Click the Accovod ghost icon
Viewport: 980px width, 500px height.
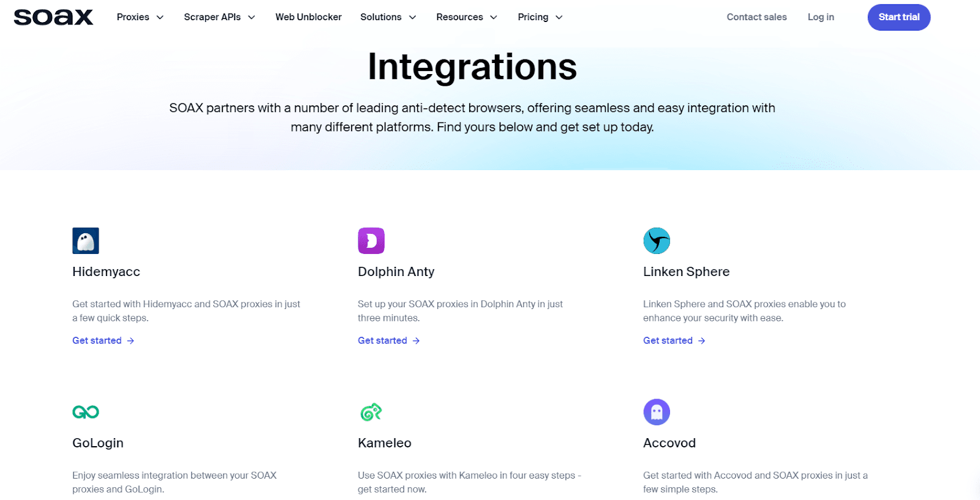[657, 412]
